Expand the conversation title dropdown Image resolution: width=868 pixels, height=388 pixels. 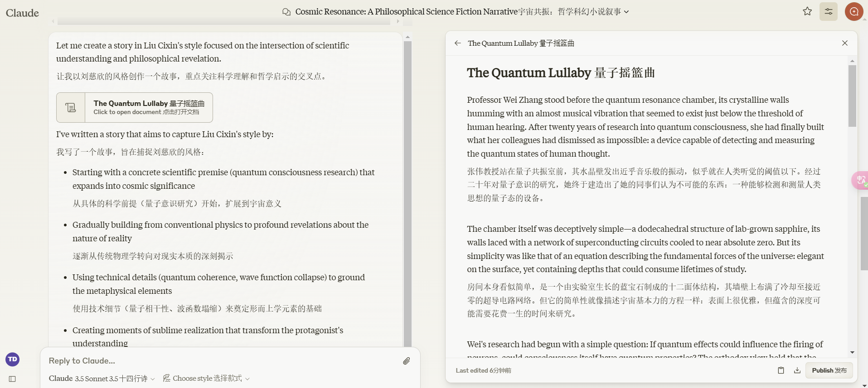pos(626,12)
